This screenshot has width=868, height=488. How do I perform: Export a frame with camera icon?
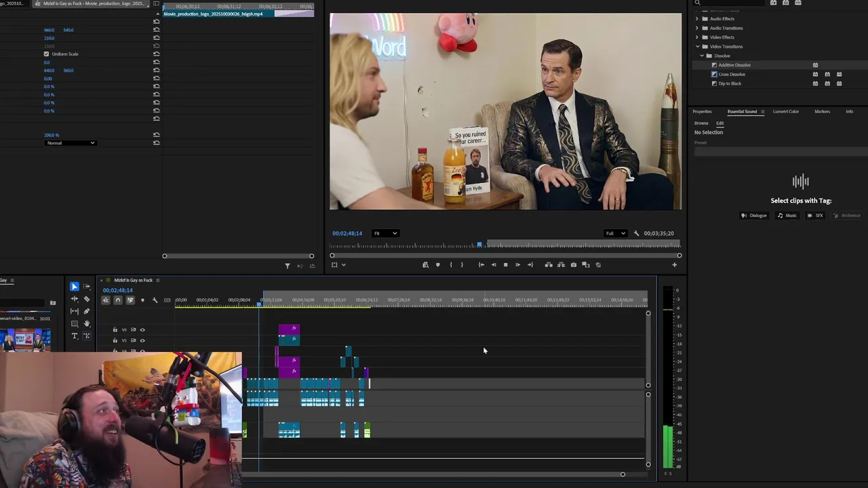pyautogui.click(x=574, y=265)
